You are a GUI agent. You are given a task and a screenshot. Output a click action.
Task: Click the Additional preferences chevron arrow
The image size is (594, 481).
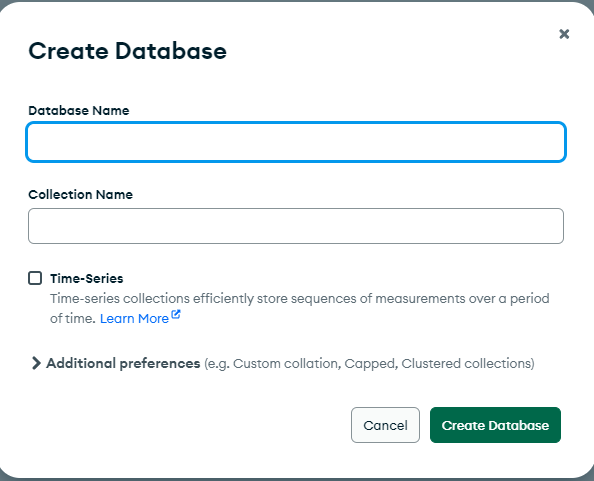(36, 363)
